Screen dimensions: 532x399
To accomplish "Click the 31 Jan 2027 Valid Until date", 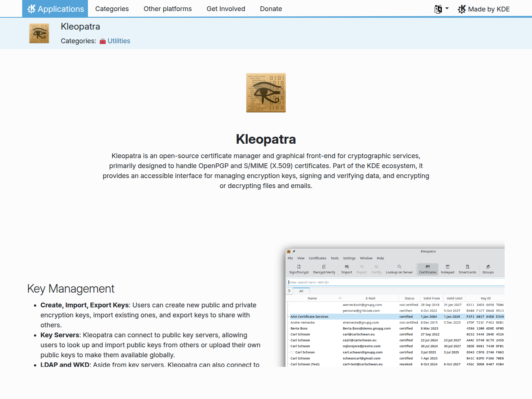I will click(453, 305).
